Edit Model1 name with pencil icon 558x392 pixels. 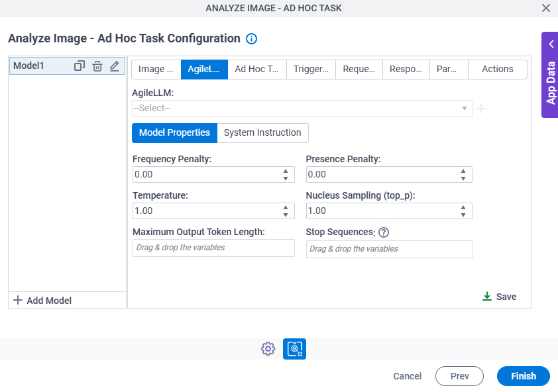[115, 66]
